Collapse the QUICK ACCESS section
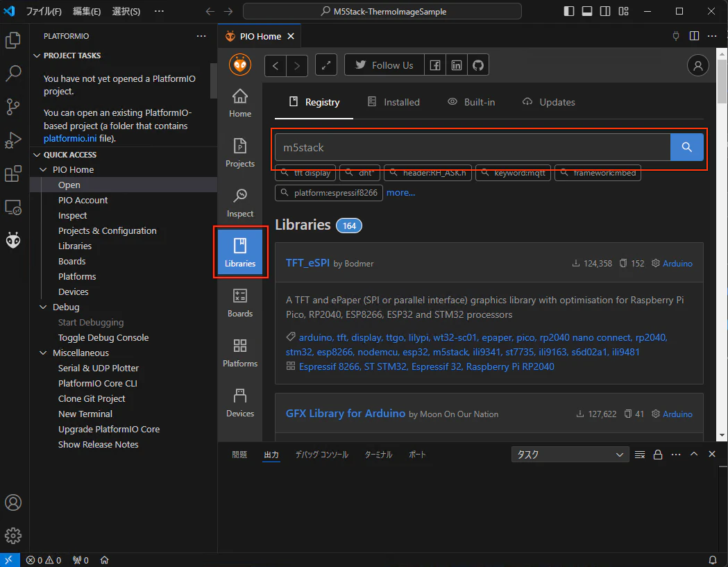The image size is (728, 567). click(37, 155)
